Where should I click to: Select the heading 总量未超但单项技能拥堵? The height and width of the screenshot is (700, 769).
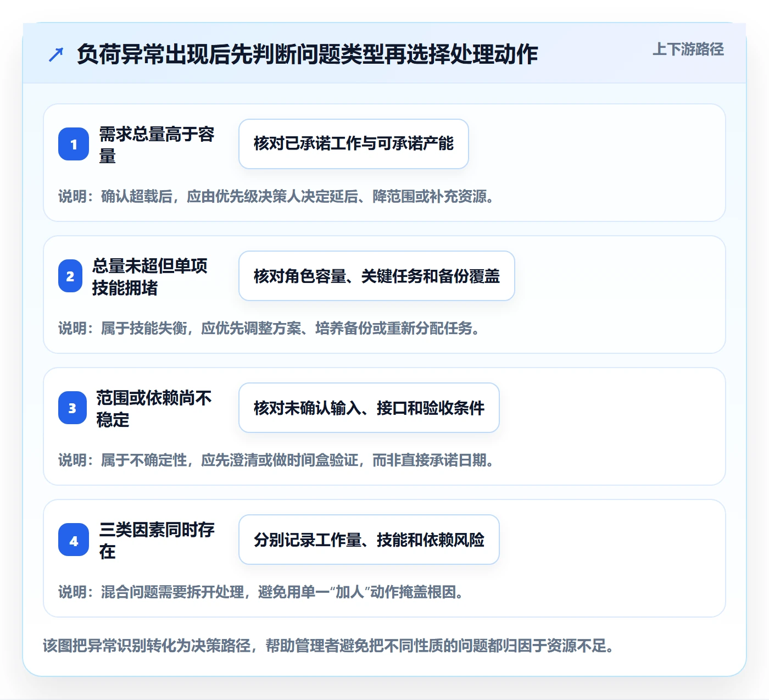pyautogui.click(x=150, y=276)
